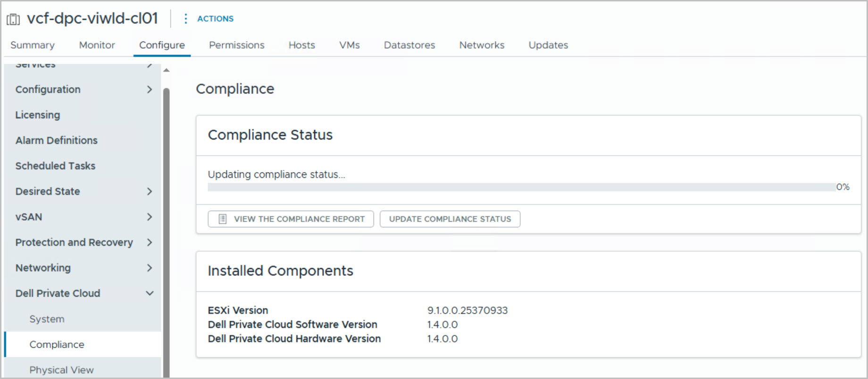Image resolution: width=868 pixels, height=379 pixels.
Task: Open Alarm Definitions in the sidebar
Action: (57, 140)
